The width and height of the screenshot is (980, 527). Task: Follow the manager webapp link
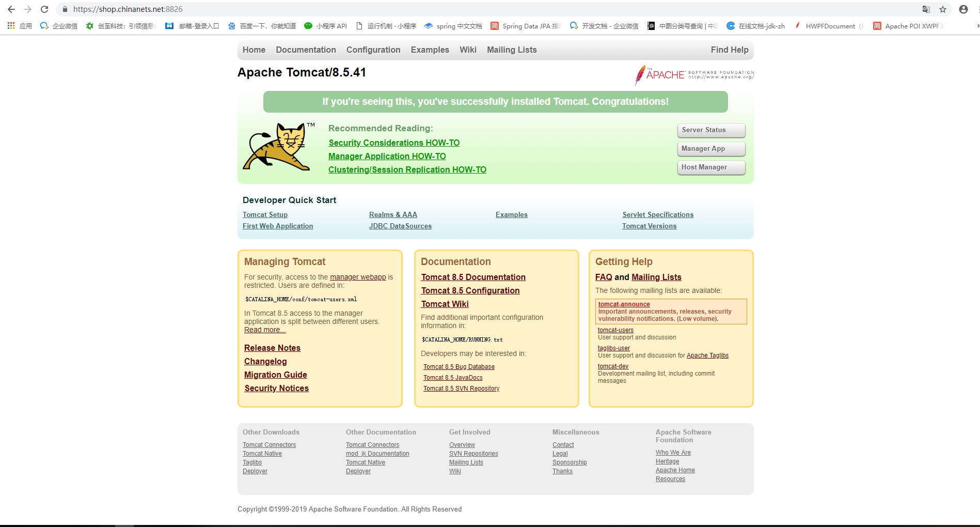[x=358, y=277]
